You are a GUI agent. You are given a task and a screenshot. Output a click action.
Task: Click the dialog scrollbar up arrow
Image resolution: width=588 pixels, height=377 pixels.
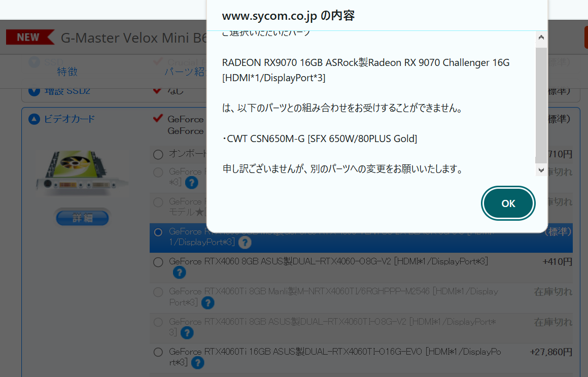point(541,37)
